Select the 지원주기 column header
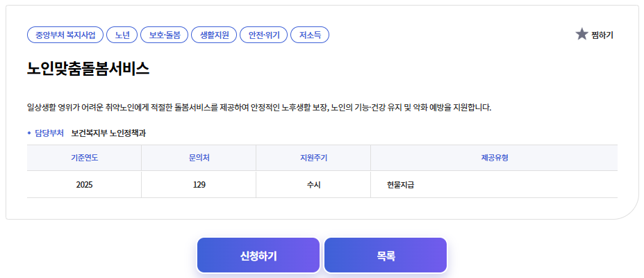This screenshot has height=278, width=644. 313,158
